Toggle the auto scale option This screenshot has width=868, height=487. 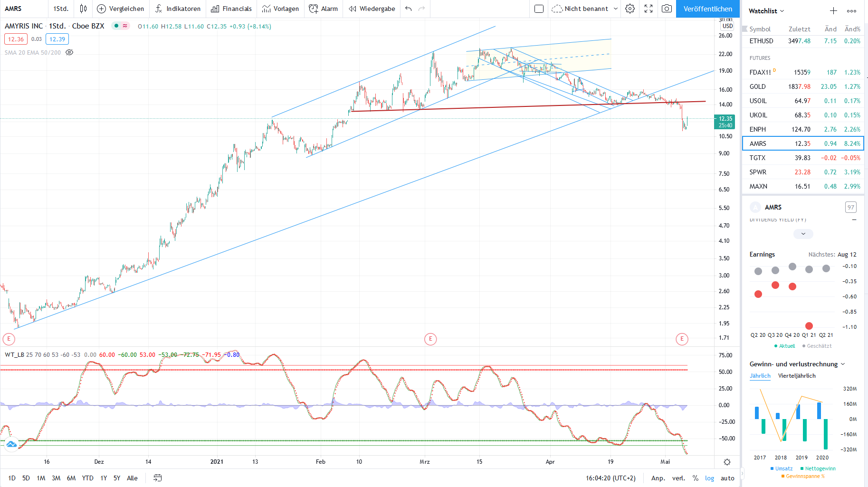(x=727, y=478)
